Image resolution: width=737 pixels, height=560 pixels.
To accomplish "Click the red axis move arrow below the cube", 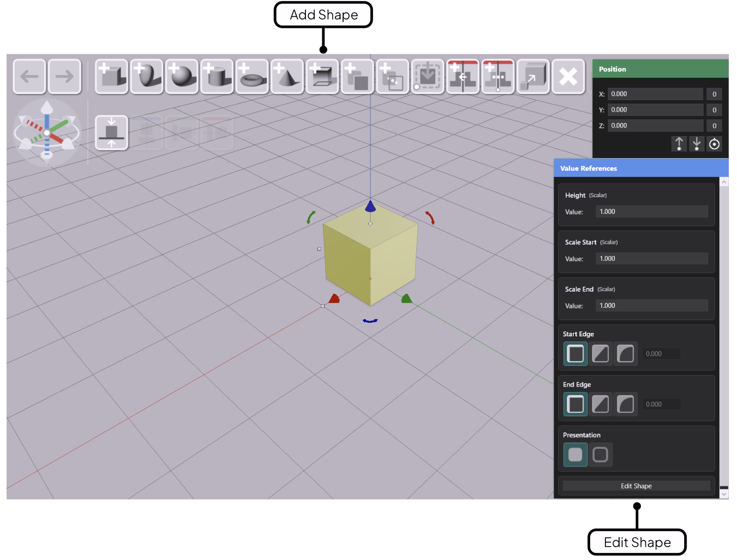I will 334,298.
